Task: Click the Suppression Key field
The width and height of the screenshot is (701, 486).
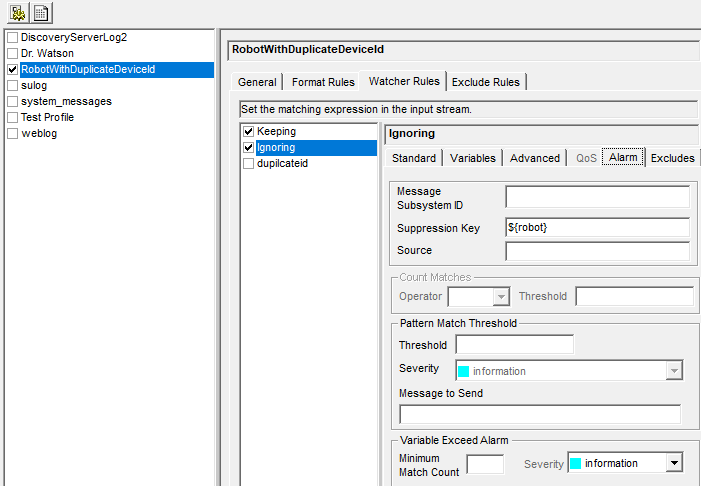Action: pos(597,227)
